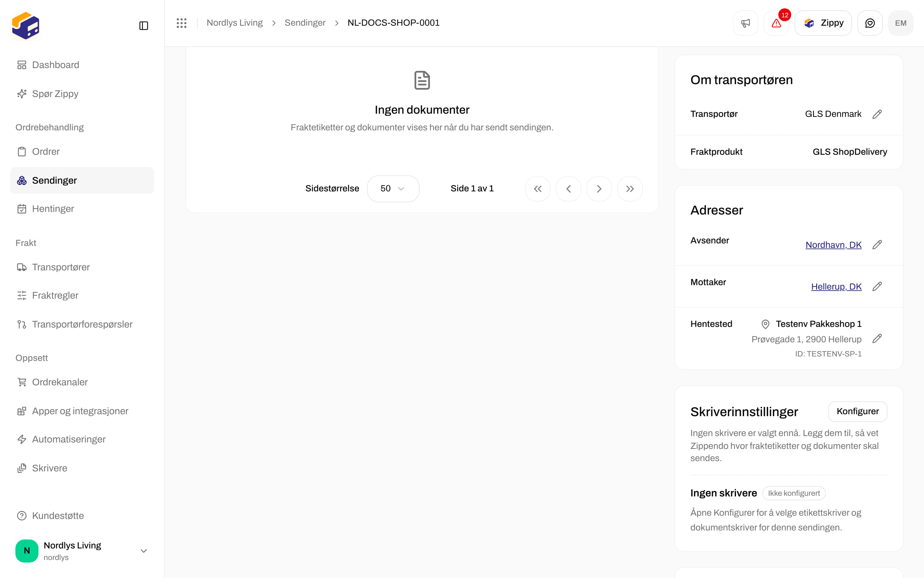Image resolution: width=924 pixels, height=578 pixels.
Task: Click the Zippendo logo
Action: point(26,26)
